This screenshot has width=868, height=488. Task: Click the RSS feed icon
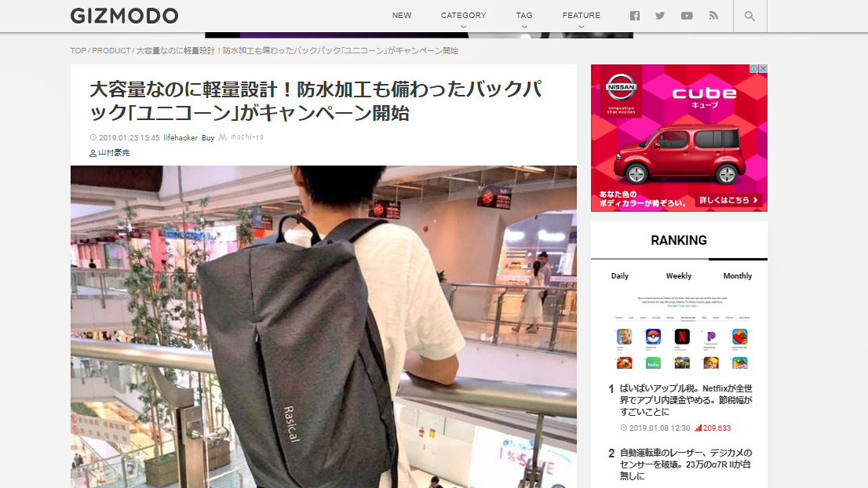(713, 15)
